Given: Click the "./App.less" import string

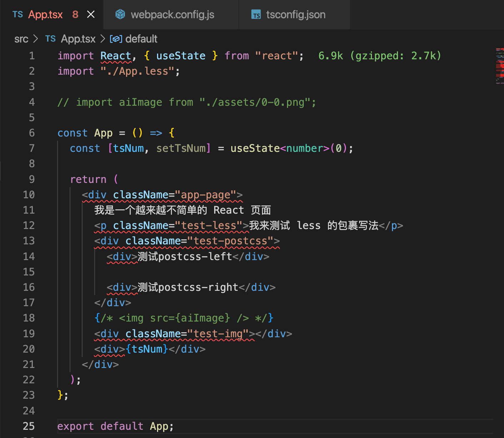Looking at the screenshot, I should 137,71.
